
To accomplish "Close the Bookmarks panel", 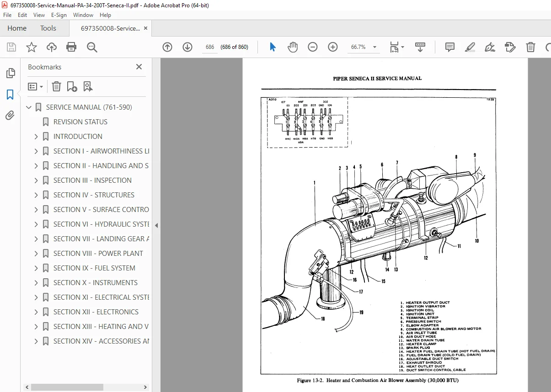I will (139, 67).
